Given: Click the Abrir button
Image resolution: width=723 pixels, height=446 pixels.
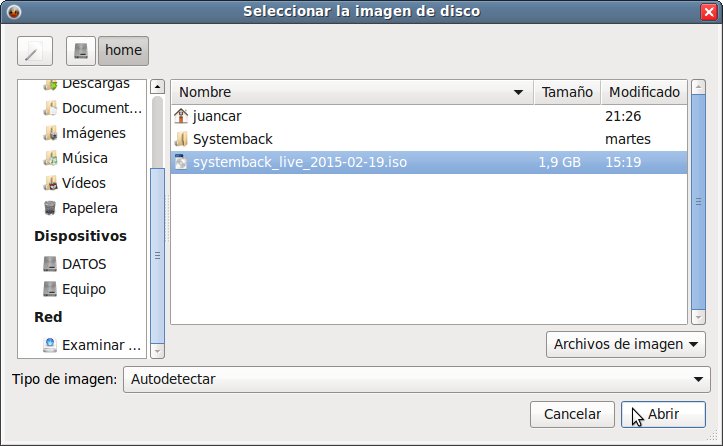Looking at the screenshot, I should [663, 414].
